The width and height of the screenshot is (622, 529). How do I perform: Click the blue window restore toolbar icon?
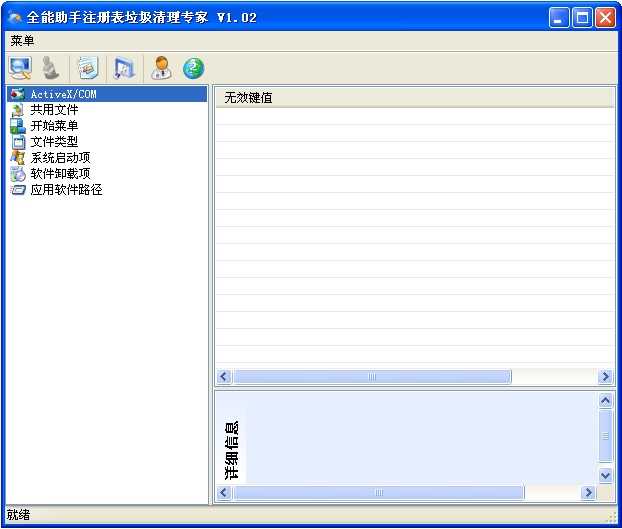124,68
